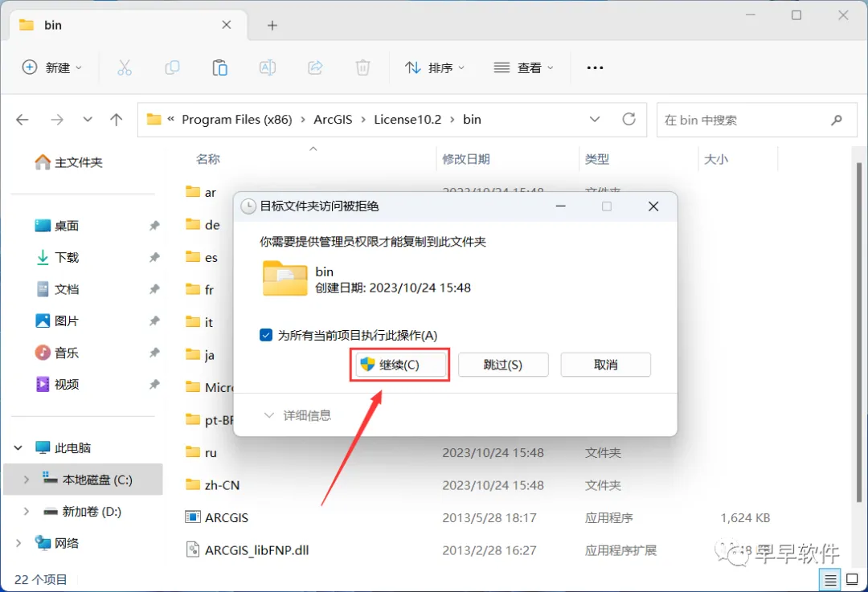Click the Copy icon in toolbar
Viewport: 868px width, 592px height.
[172, 67]
